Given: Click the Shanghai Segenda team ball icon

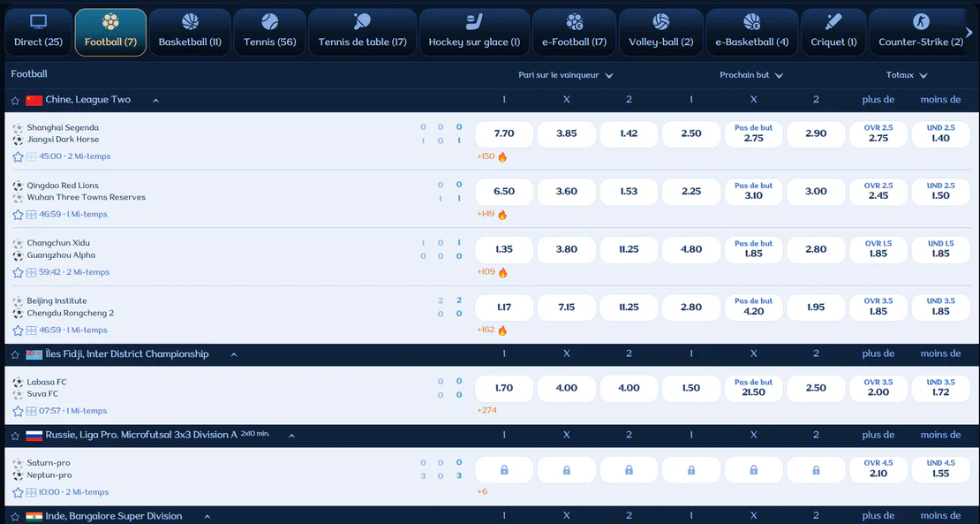Looking at the screenshot, I should point(18,127).
